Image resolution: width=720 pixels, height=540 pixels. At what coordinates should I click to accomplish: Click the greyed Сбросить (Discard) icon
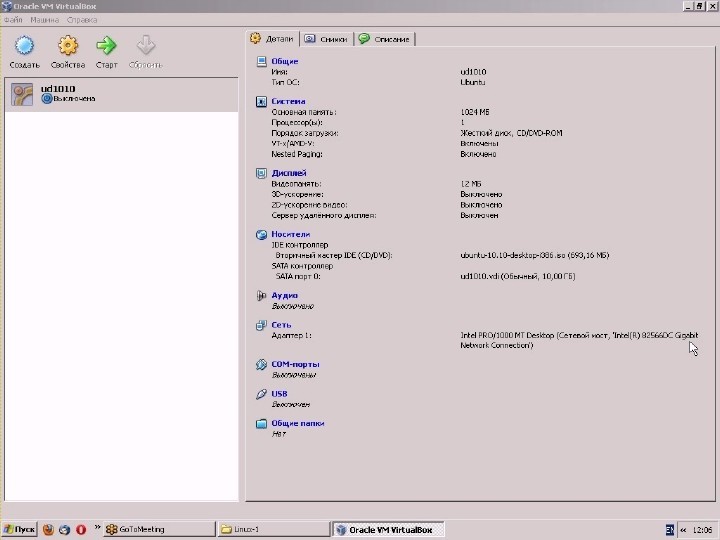pos(146,46)
